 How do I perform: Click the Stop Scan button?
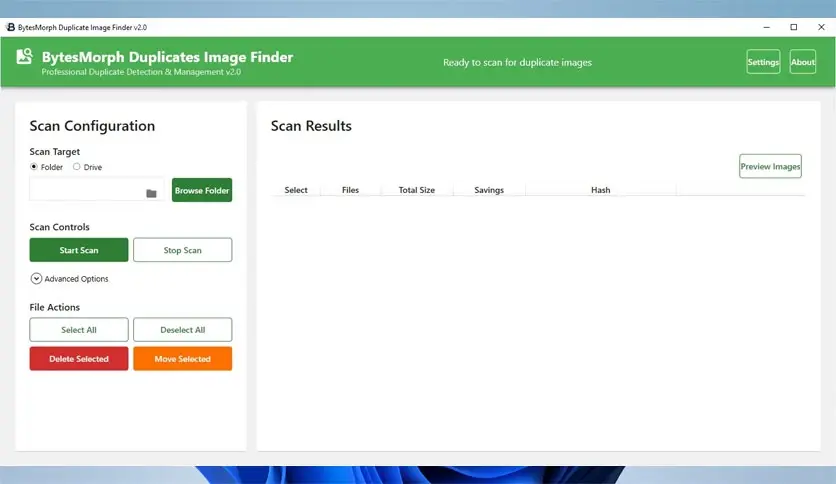point(182,250)
